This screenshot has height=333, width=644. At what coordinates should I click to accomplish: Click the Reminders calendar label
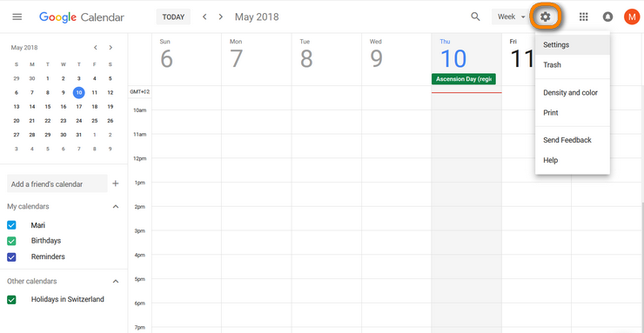48,256
